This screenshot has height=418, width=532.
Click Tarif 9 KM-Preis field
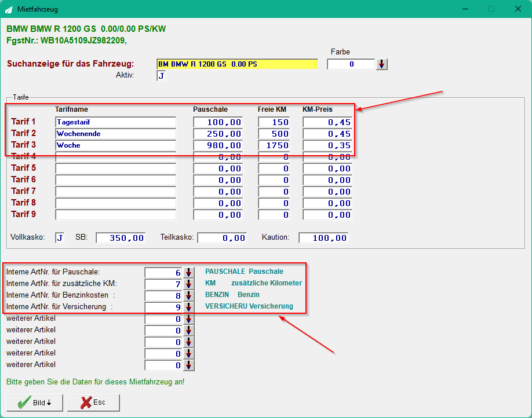click(327, 215)
